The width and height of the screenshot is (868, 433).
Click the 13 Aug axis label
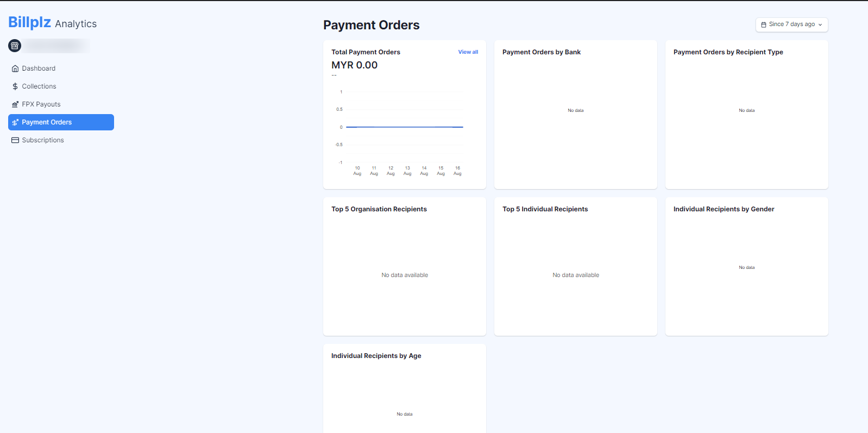407,171
